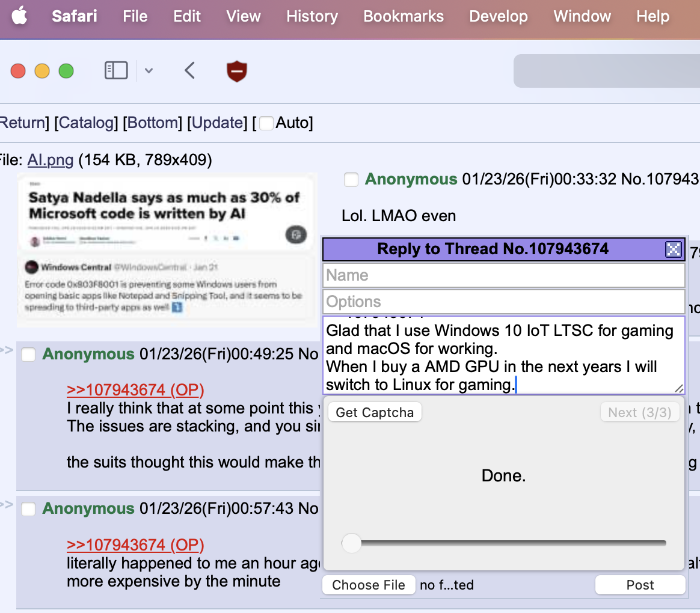Click the Next (3/3) button
This screenshot has height=613, width=700.
tap(640, 412)
